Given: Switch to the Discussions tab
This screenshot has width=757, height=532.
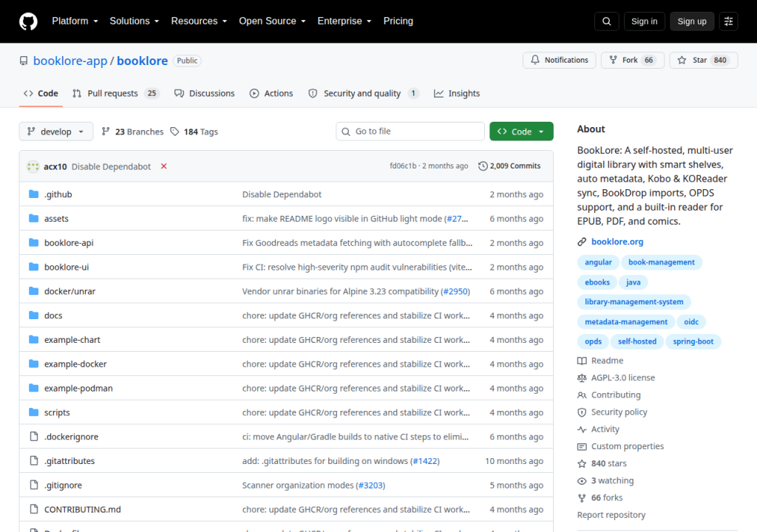Looking at the screenshot, I should [x=205, y=94].
